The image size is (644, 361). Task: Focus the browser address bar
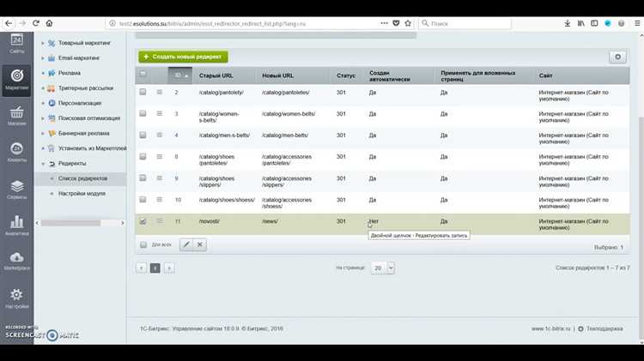tap(246, 23)
